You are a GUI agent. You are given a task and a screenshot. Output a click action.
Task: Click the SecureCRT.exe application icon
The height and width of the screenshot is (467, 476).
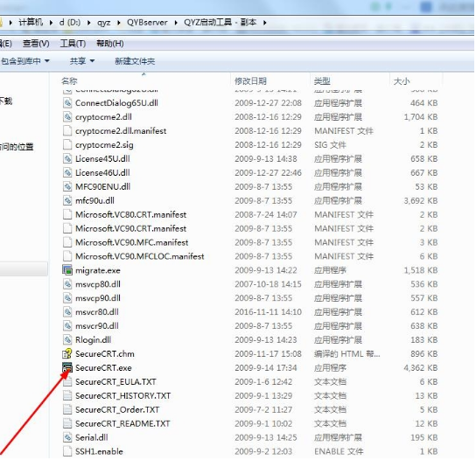point(67,368)
